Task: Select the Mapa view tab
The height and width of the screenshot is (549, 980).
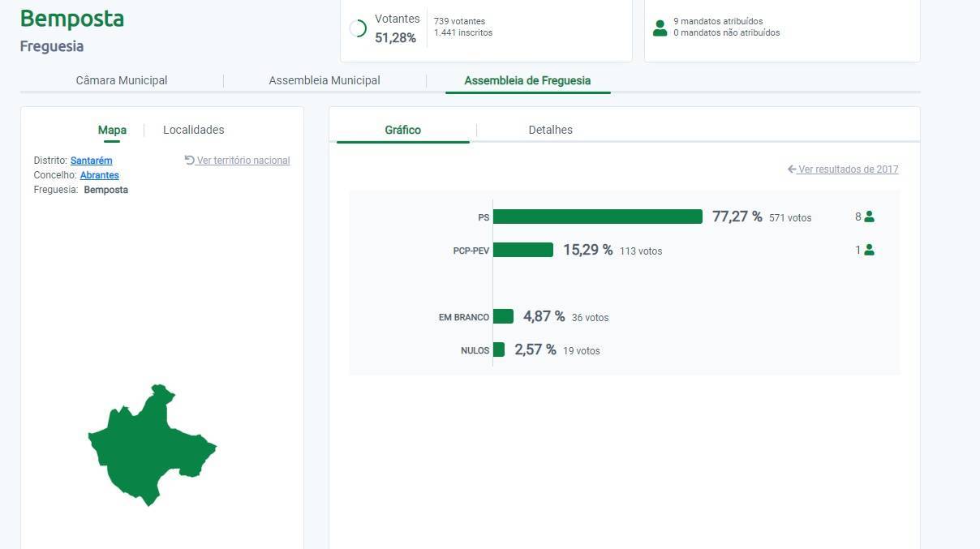Action: tap(112, 130)
